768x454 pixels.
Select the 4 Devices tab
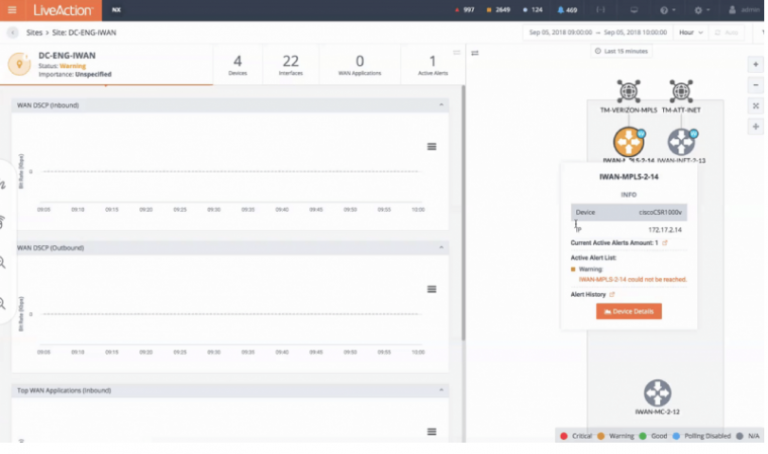coord(238,65)
